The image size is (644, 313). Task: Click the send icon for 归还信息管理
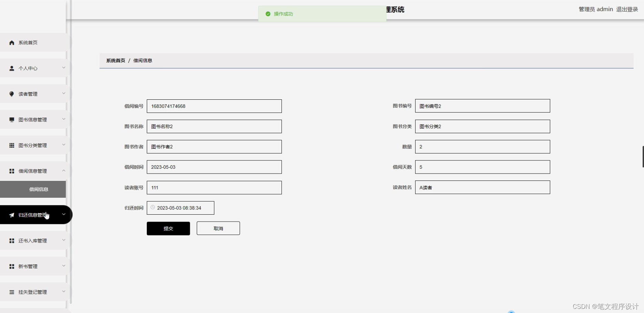(x=11, y=214)
